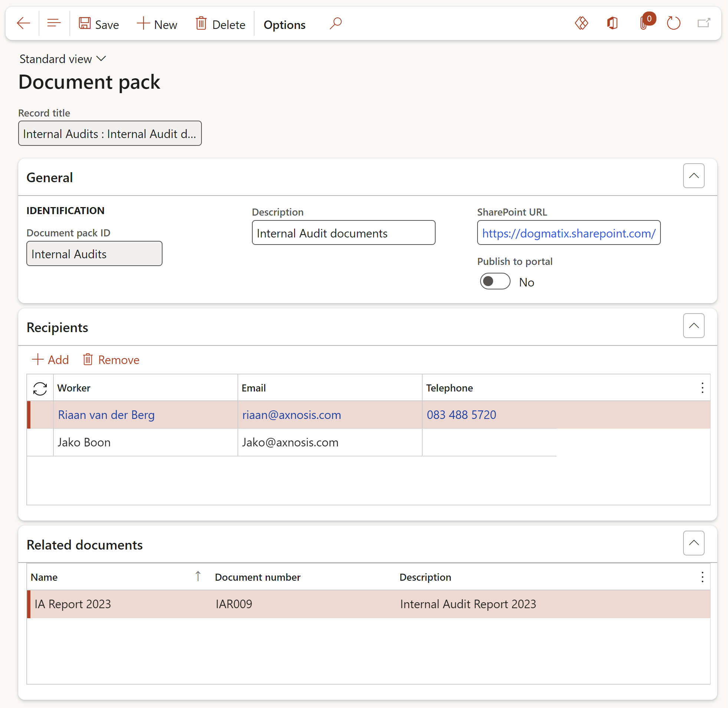
Task: Add a new recipient
Action: (x=50, y=359)
